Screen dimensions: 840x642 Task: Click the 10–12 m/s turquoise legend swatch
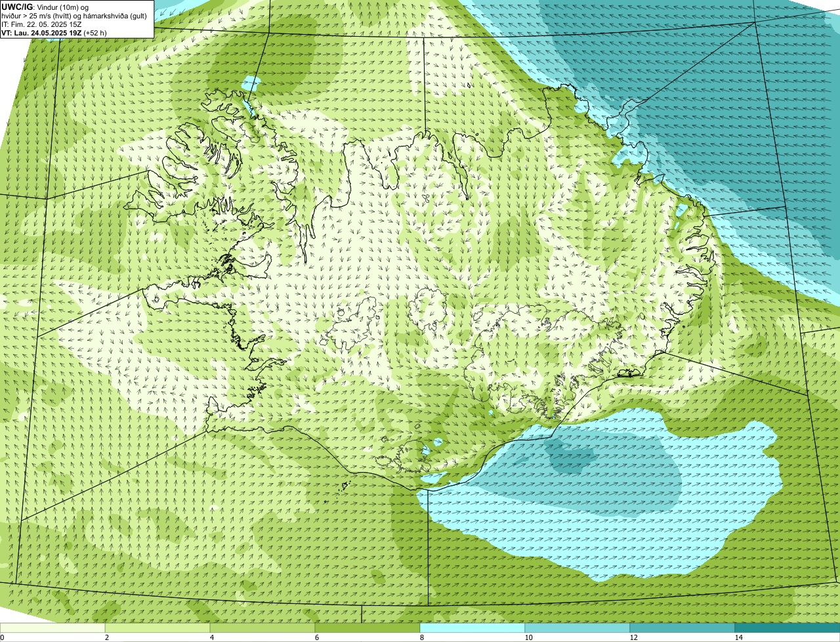click(x=577, y=628)
